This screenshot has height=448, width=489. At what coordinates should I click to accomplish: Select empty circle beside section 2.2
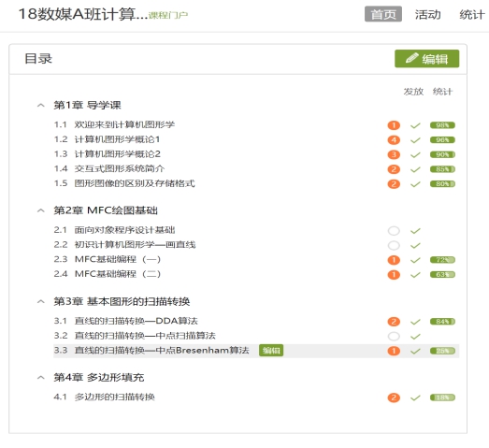coord(394,246)
